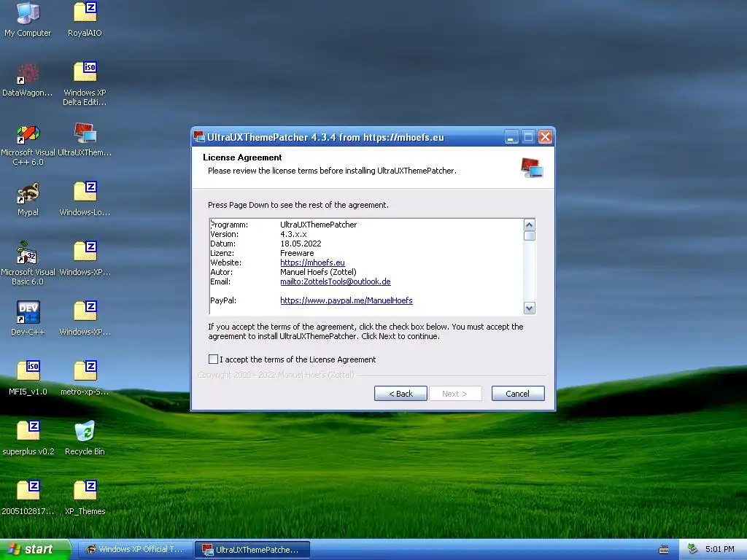The width and height of the screenshot is (747, 560).
Task: Click the "18.05.2022" date value
Action: [301, 244]
